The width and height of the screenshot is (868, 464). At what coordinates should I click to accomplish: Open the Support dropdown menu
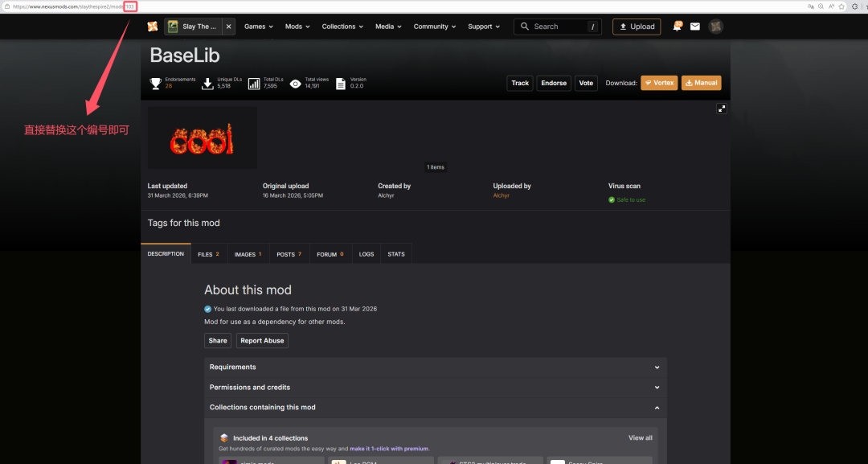[483, 27]
